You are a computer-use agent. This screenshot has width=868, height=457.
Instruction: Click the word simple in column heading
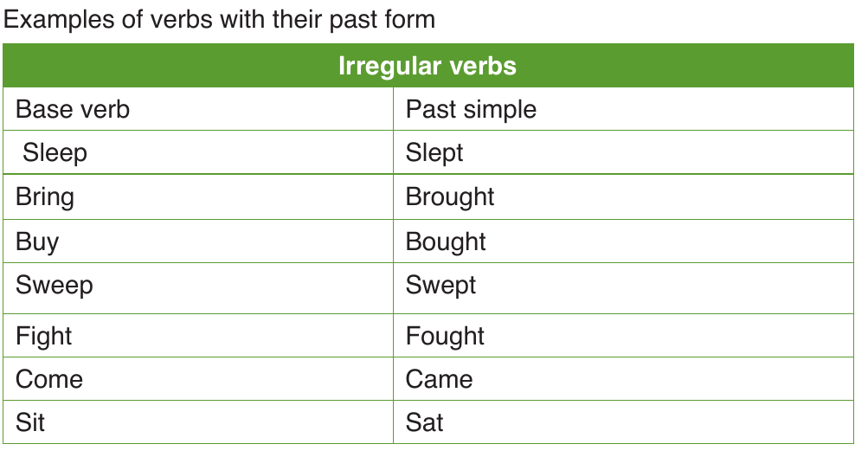click(500, 110)
